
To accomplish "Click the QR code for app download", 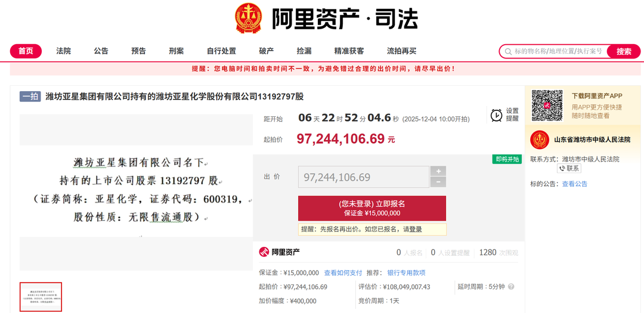I will click(x=547, y=106).
